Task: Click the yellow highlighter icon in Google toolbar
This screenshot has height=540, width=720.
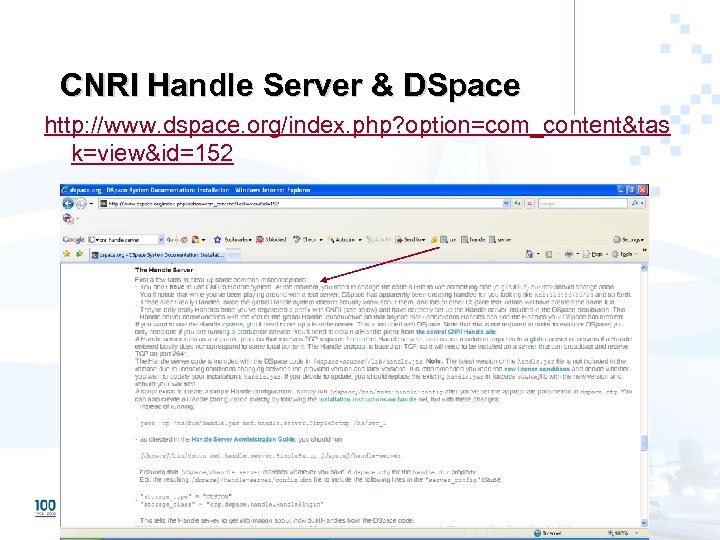Action: [x=433, y=240]
